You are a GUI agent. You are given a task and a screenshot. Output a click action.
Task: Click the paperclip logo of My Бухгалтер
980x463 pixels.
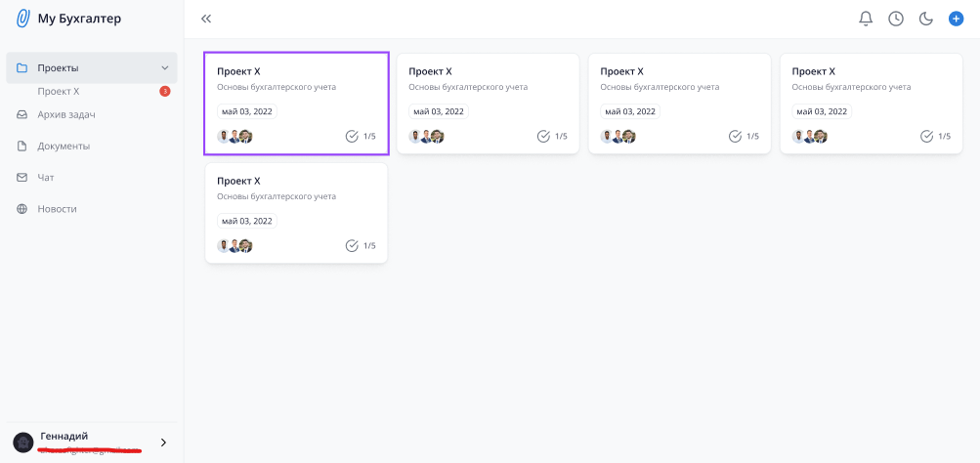coord(22,19)
